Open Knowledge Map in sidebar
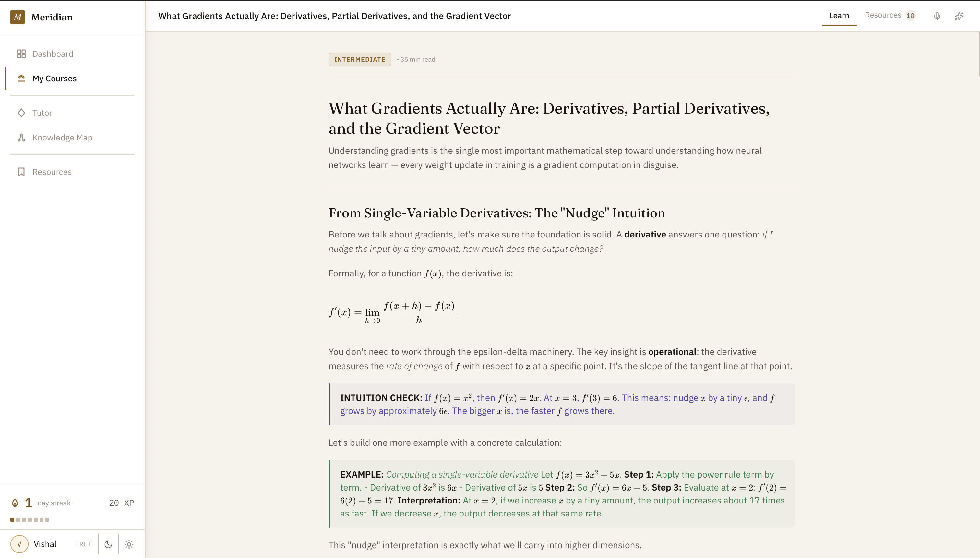Image resolution: width=980 pixels, height=558 pixels. pos(72,138)
